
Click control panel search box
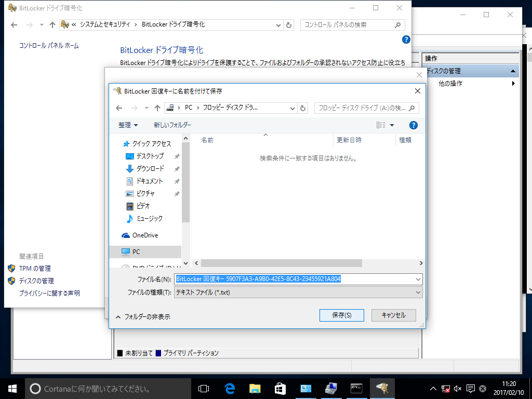(353, 25)
